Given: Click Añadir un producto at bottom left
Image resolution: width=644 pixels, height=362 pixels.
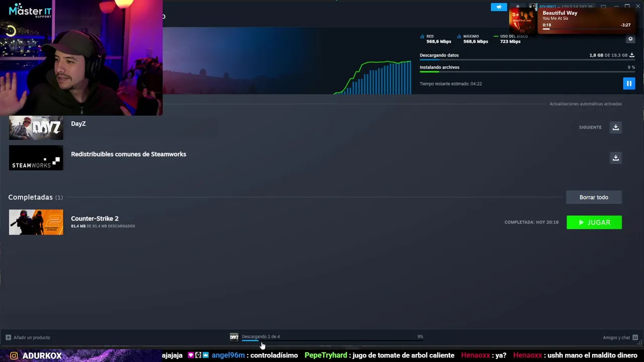Looking at the screenshot, I should [x=32, y=337].
